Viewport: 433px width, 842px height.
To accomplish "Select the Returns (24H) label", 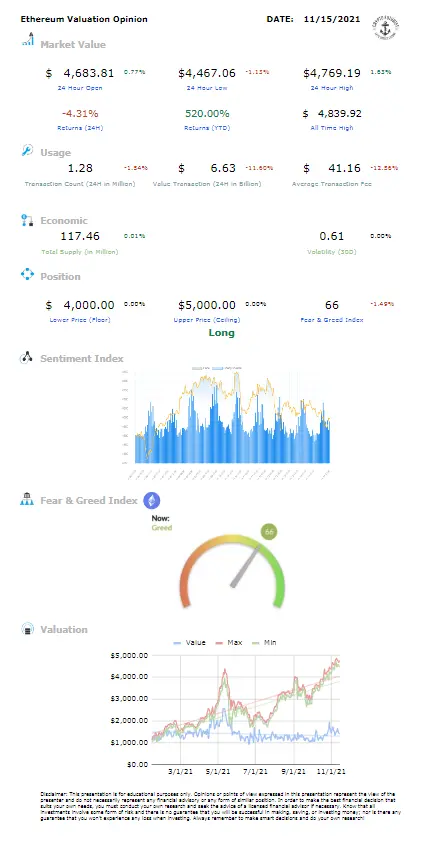I will click(x=80, y=128).
